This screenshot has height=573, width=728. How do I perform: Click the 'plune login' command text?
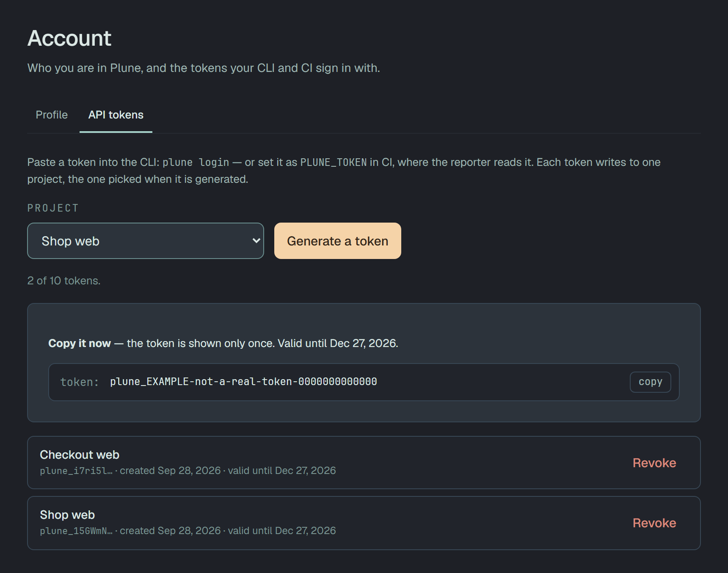coord(196,163)
